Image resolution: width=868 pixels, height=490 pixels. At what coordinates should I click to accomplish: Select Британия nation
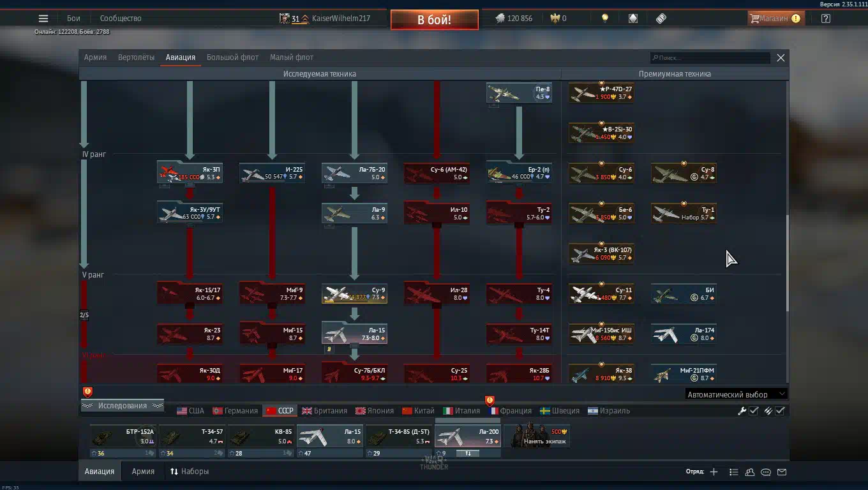click(x=325, y=411)
